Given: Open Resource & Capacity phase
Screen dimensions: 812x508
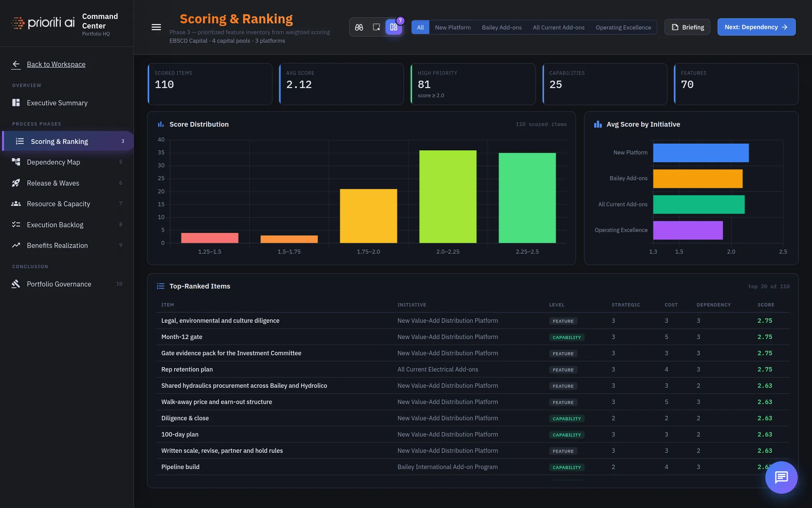Looking at the screenshot, I should 67,204.
